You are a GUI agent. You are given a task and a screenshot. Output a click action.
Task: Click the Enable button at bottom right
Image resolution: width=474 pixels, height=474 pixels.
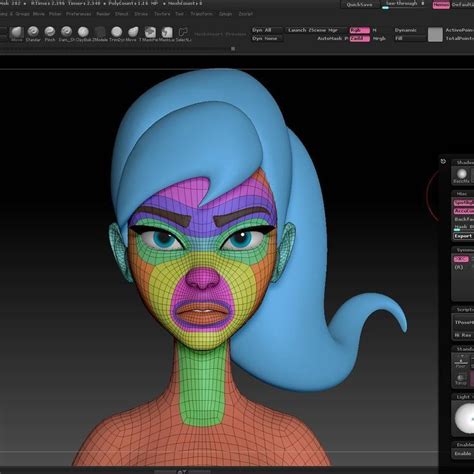[463, 453]
